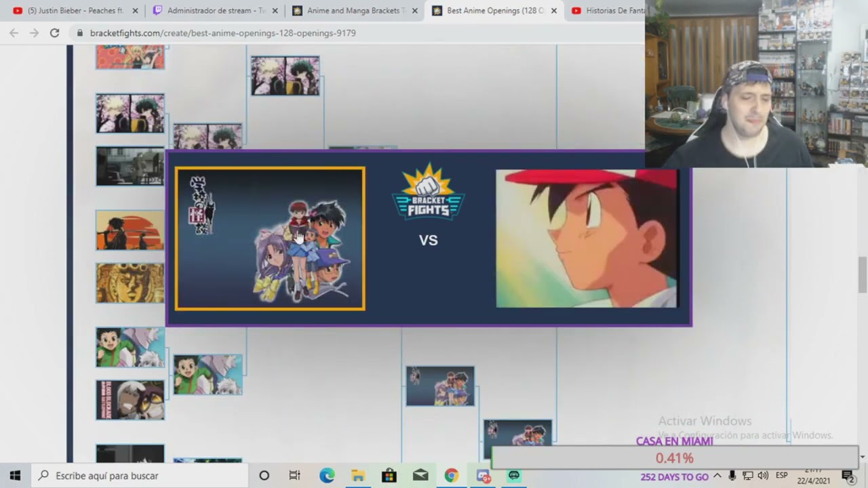This screenshot has height=488, width=868.
Task: Switch to Google Chrome on taskbar
Action: click(452, 476)
